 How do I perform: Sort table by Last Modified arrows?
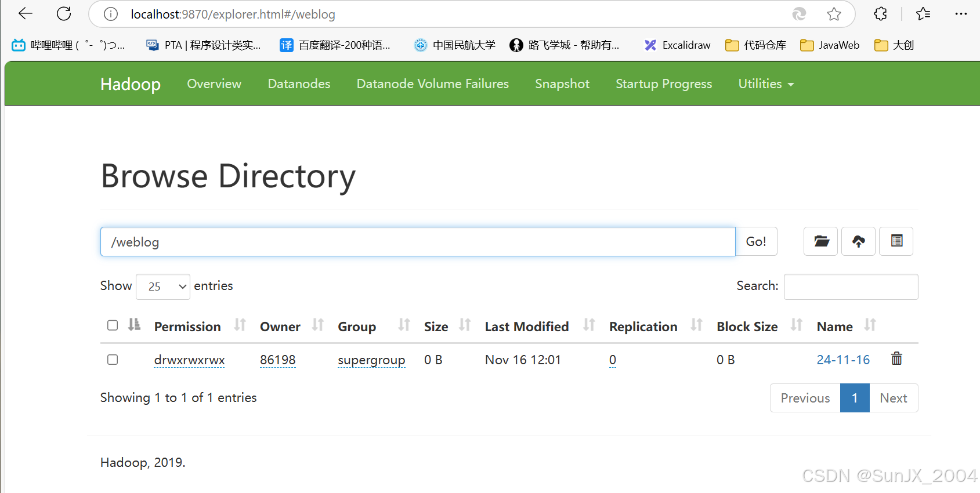(589, 325)
